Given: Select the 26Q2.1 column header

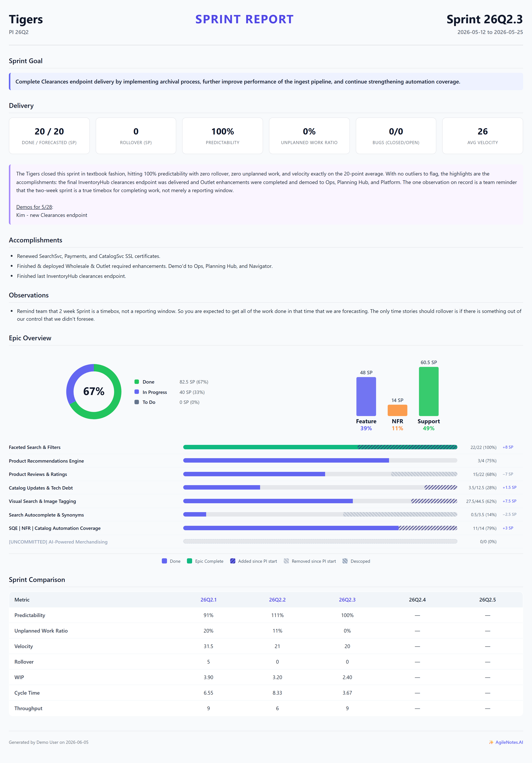Looking at the screenshot, I should click(208, 600).
